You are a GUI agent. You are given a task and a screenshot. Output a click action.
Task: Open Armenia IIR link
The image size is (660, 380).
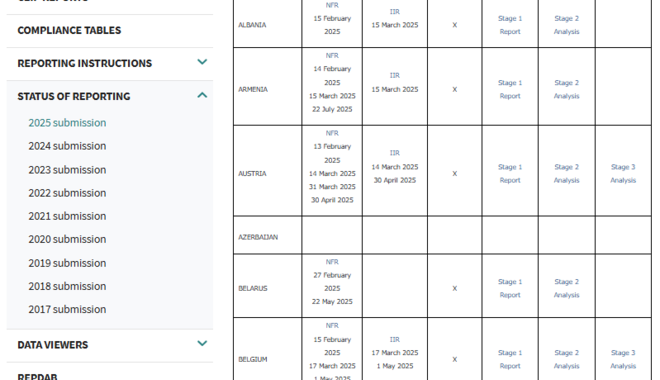tap(394, 75)
